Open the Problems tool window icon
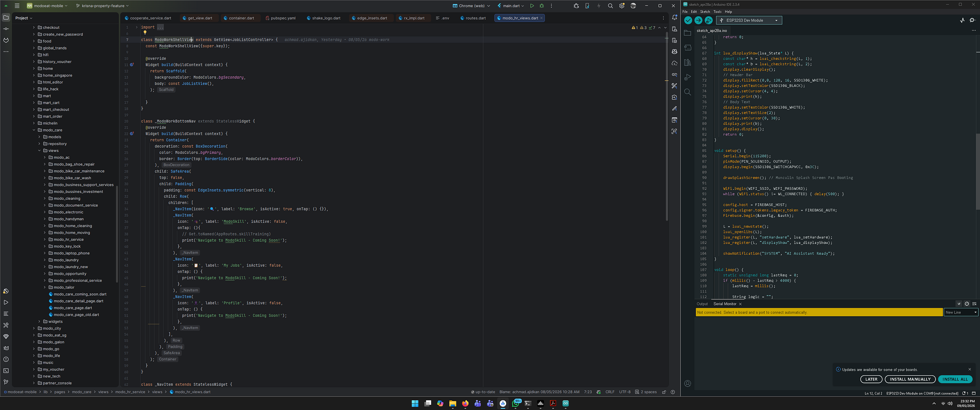980x410 pixels. pyautogui.click(x=6, y=360)
